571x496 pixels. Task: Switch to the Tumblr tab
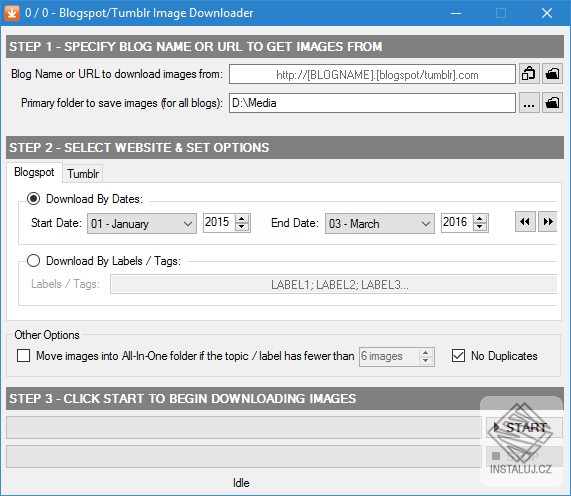[x=83, y=174]
